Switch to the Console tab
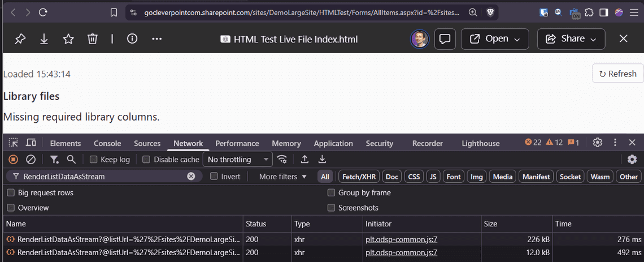The image size is (644, 262). click(107, 144)
